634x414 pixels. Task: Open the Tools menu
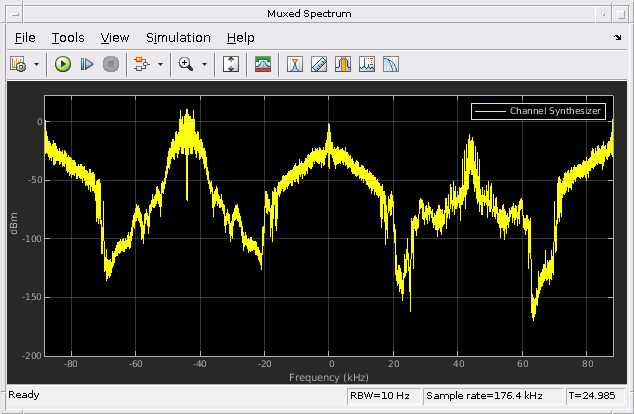[68, 38]
